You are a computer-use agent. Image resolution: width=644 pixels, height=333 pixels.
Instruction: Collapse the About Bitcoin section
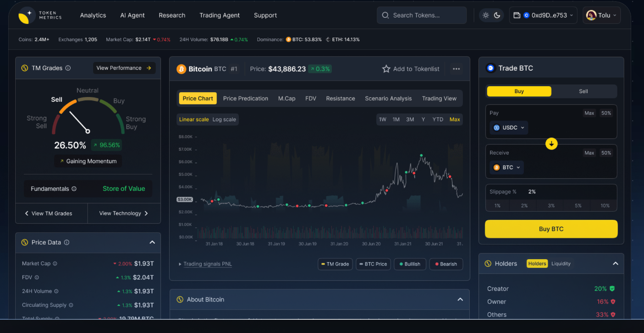click(x=460, y=300)
